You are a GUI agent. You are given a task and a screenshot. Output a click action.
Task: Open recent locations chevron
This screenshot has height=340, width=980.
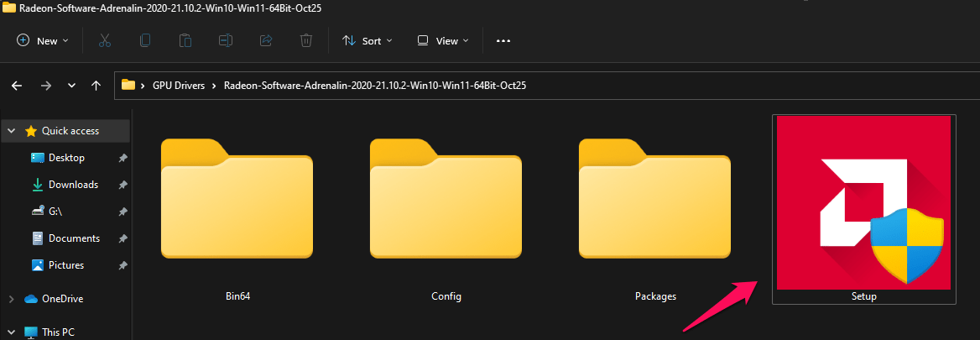pyautogui.click(x=71, y=86)
